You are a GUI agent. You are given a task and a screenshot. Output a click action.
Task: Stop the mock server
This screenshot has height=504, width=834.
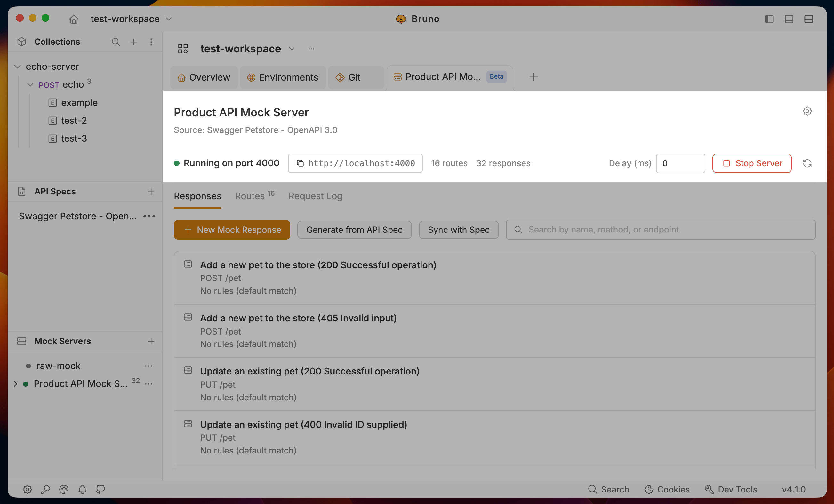[x=752, y=163]
